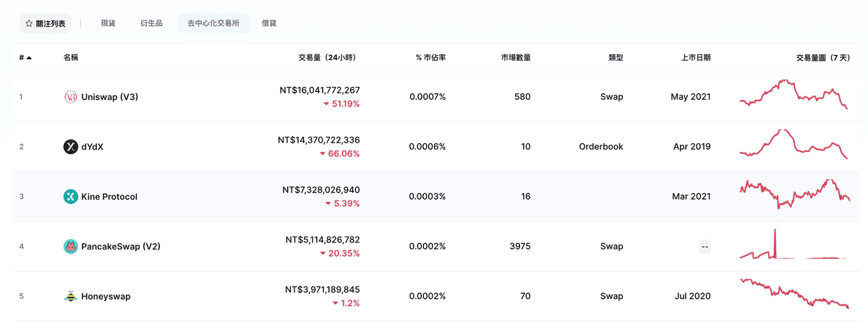868x322 pixels.
Task: Open the Honeyswap exchange link
Action: coord(106,296)
